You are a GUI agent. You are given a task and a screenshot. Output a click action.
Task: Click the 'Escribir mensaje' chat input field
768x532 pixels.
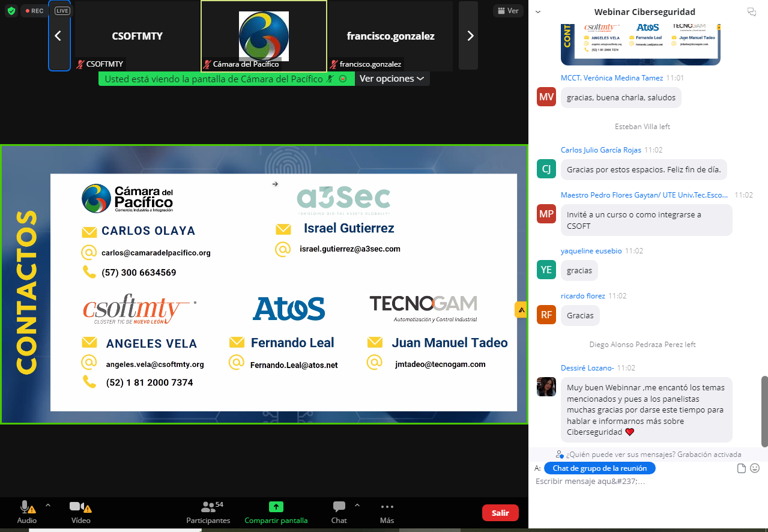(647, 482)
